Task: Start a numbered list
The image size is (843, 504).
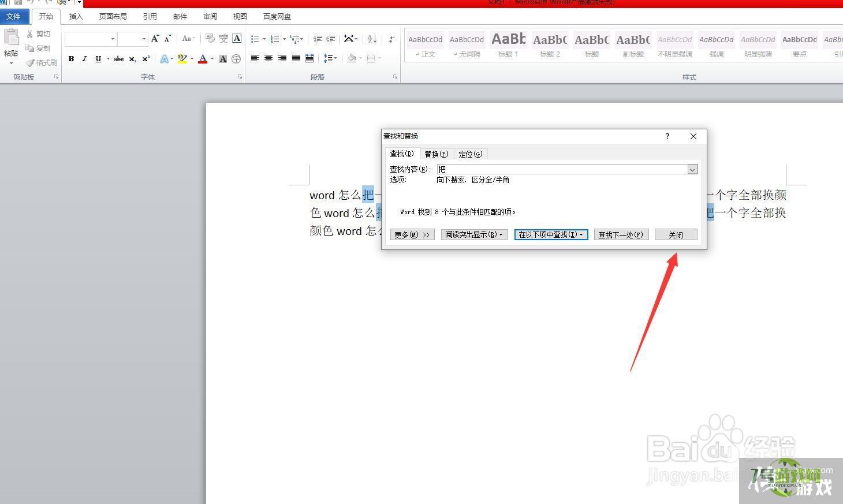Action: [x=275, y=39]
